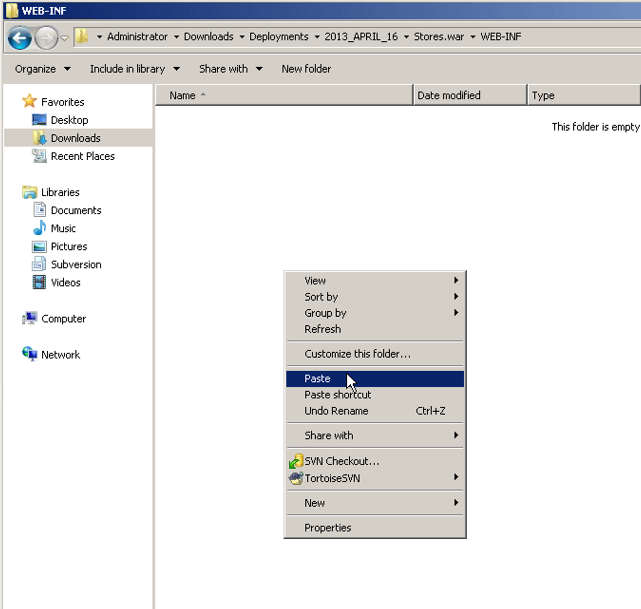
Task: Click the Computer icon in navigation pane
Action: coord(30,319)
